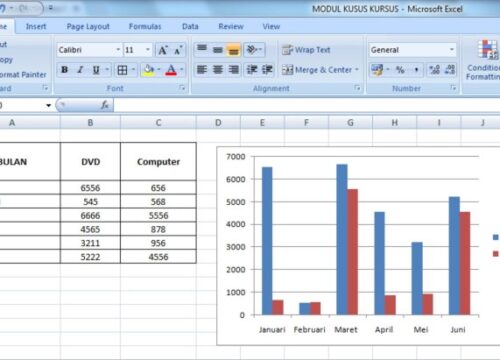Open the Alignment dialog launcher

[x=357, y=88]
